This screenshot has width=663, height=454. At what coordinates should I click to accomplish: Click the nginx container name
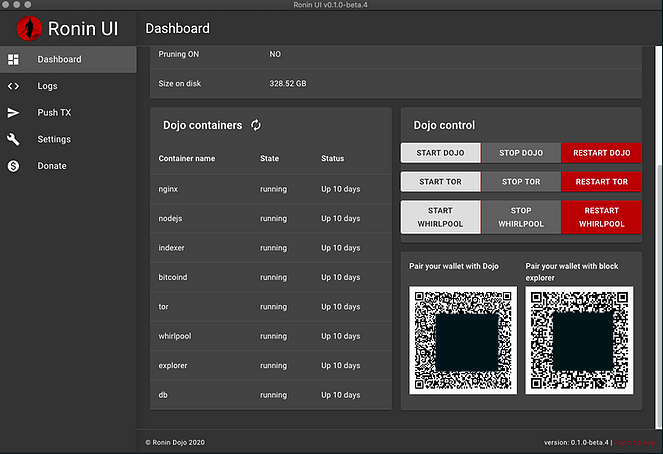(168, 189)
